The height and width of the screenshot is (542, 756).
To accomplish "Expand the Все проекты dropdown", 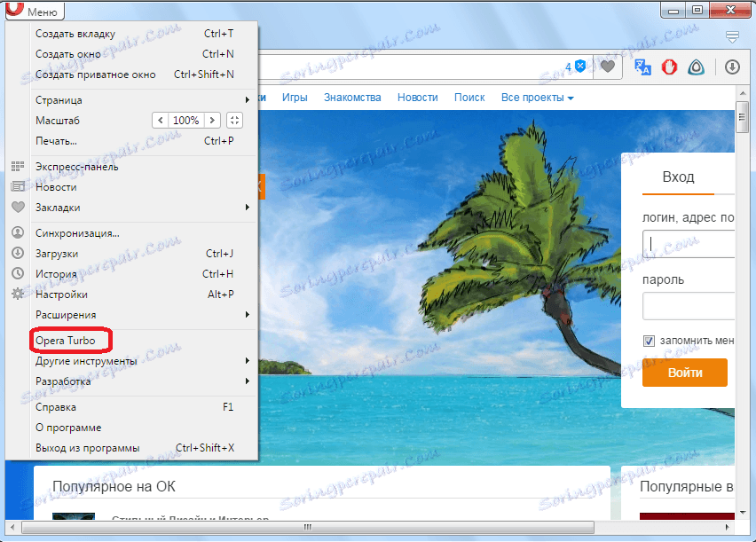I will tap(537, 98).
